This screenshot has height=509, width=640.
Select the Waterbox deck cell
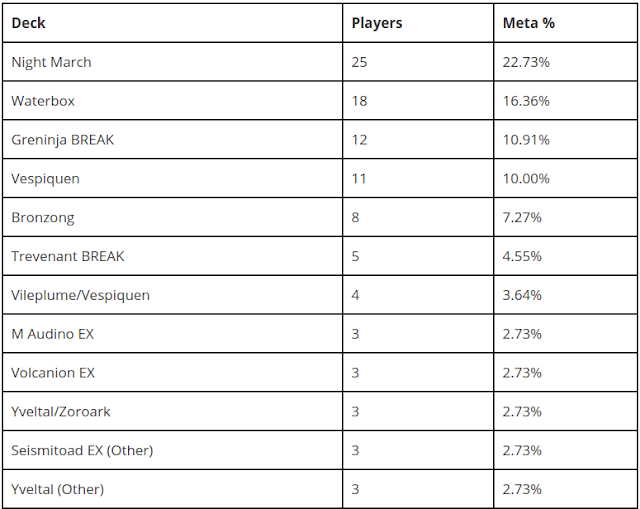click(172, 100)
